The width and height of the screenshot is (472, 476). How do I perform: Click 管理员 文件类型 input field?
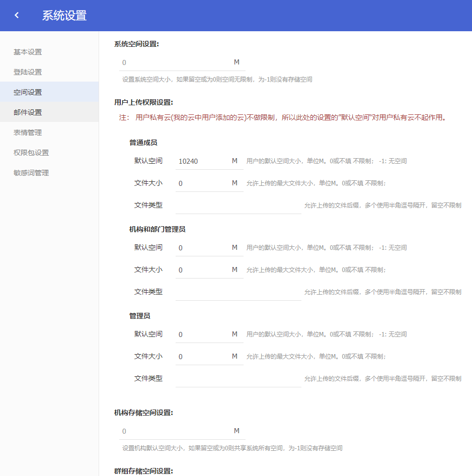(238, 379)
